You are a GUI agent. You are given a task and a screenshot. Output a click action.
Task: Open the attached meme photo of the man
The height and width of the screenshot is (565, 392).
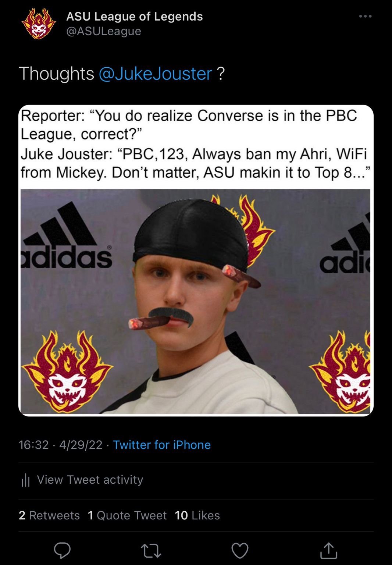pyautogui.click(x=195, y=301)
